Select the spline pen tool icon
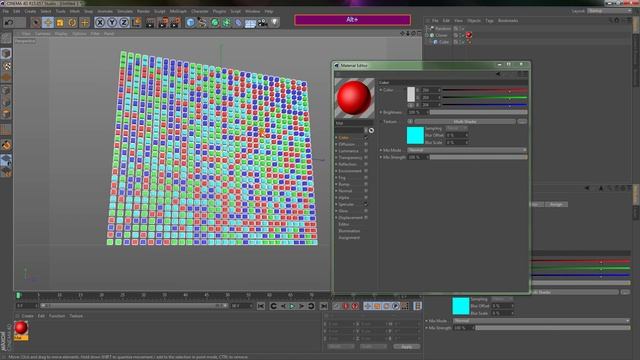The width and height of the screenshot is (640, 360). (202, 22)
